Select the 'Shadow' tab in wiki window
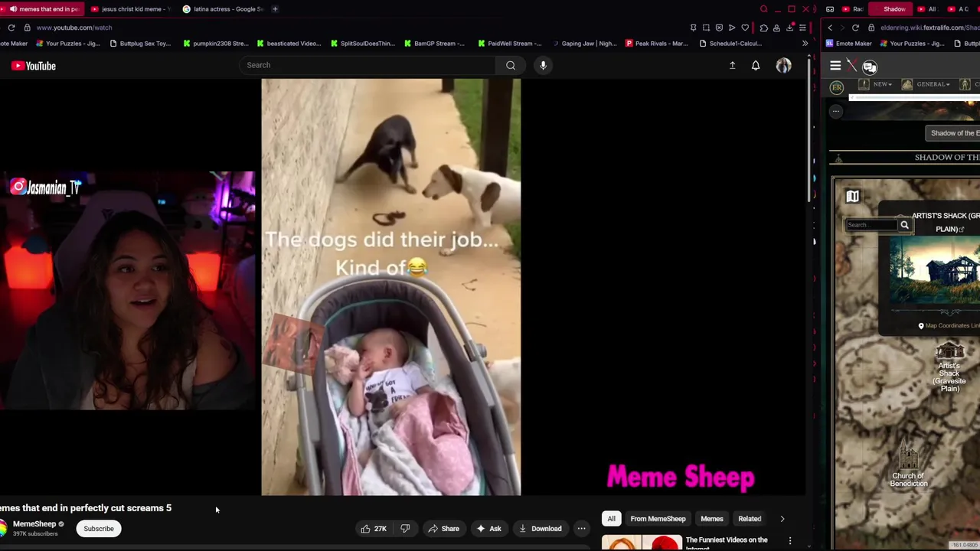The width and height of the screenshot is (980, 551). tap(889, 9)
